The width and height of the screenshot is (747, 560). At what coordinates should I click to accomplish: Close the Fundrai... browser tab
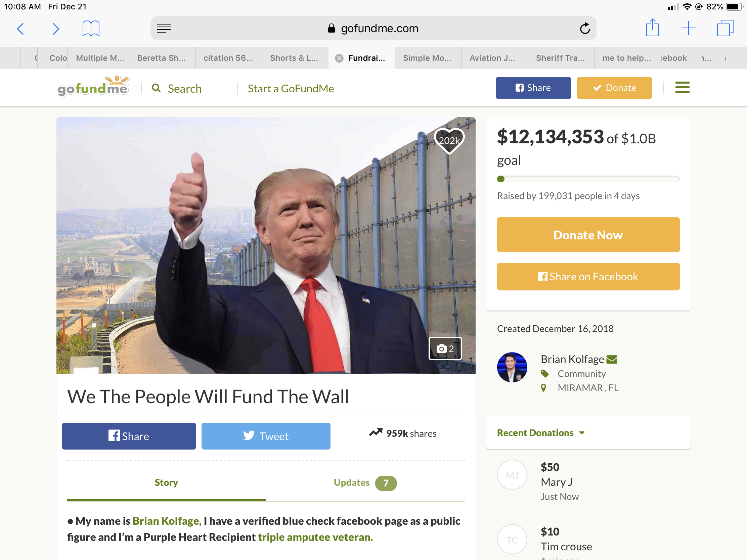(339, 58)
